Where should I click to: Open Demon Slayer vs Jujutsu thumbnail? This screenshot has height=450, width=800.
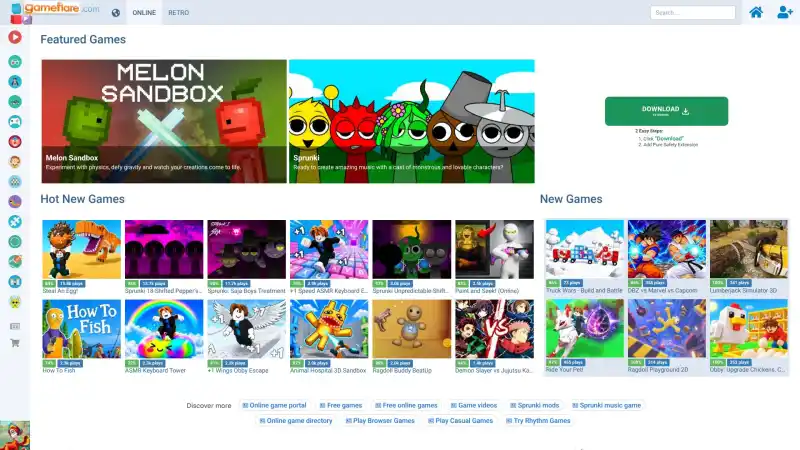[494, 329]
